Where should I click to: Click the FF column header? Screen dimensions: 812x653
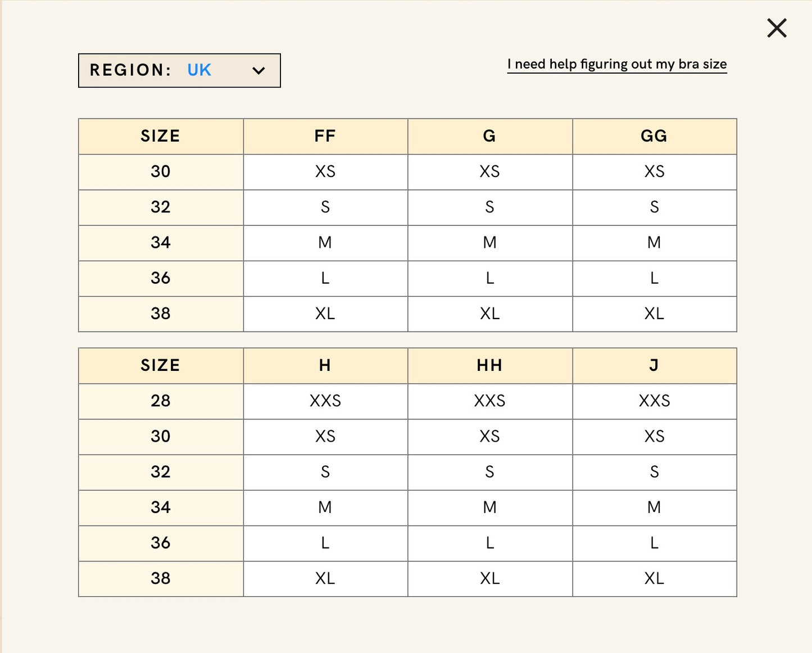[x=325, y=136]
